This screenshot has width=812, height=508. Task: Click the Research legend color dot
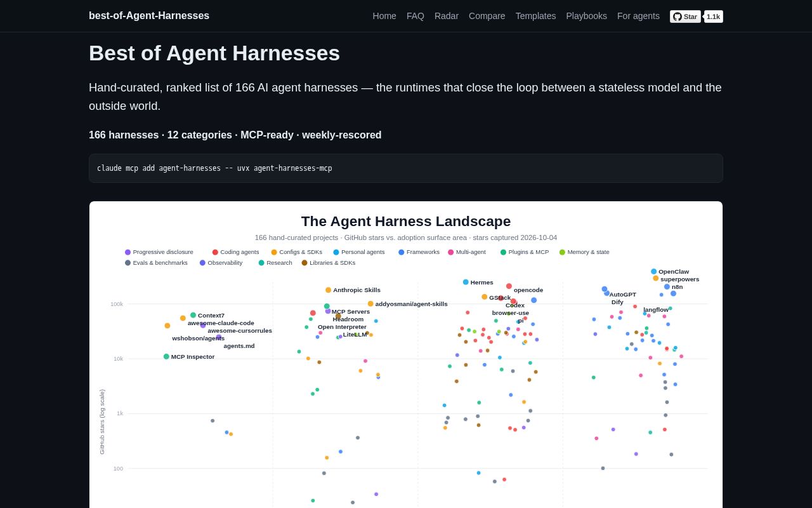click(261, 263)
